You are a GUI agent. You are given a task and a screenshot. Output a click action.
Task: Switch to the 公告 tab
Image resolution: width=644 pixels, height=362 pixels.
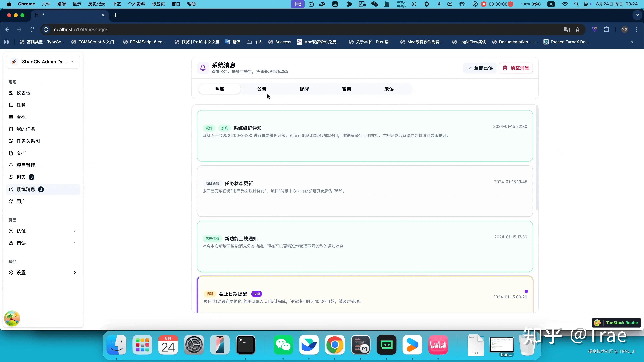[262, 89]
